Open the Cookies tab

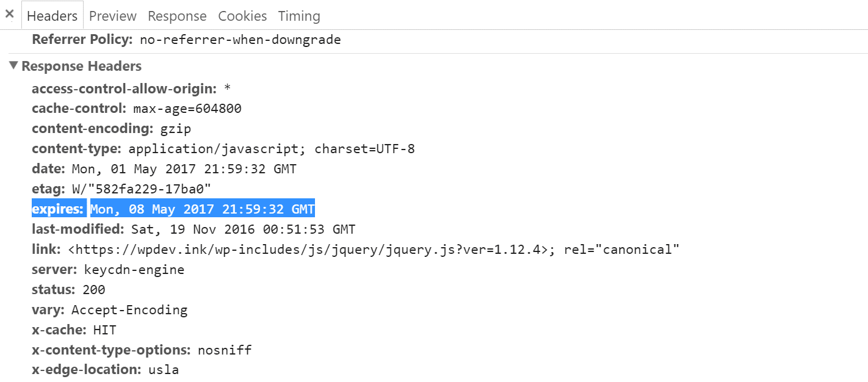click(x=242, y=16)
